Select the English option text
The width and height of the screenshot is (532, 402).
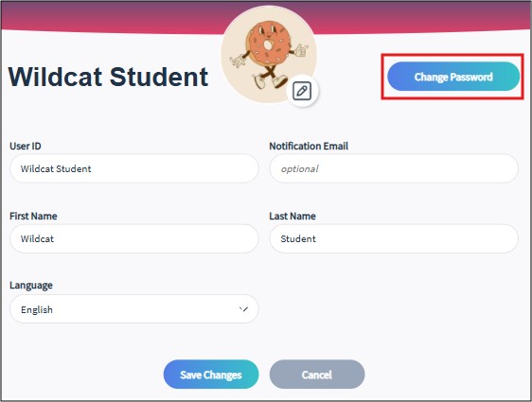click(x=37, y=310)
